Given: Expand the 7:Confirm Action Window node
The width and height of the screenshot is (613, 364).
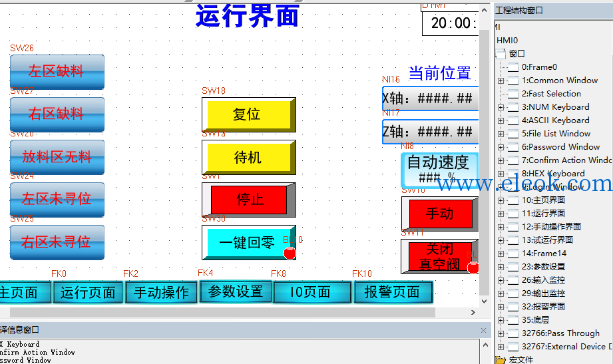Looking at the screenshot, I should pos(501,160).
